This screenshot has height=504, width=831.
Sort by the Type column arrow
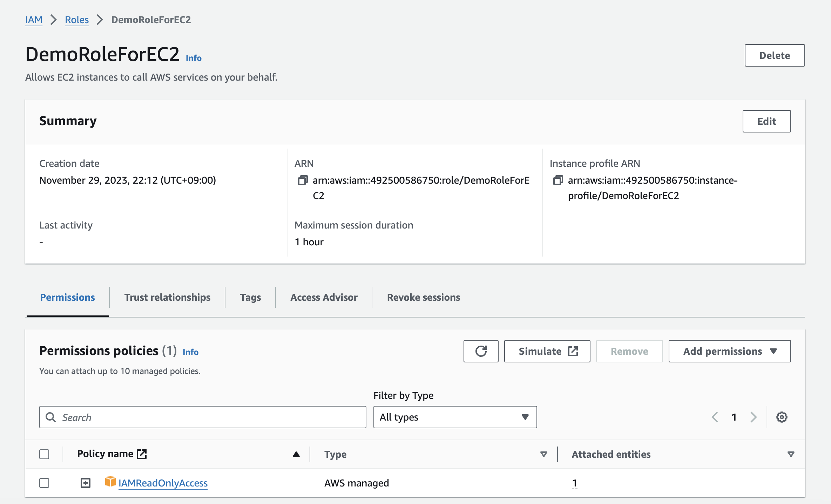543,454
